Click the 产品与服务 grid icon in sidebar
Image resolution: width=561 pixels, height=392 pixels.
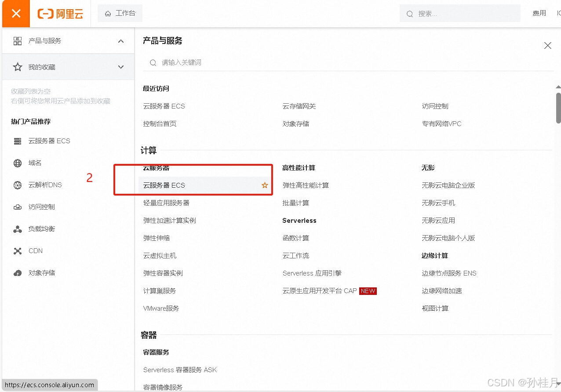pos(18,41)
